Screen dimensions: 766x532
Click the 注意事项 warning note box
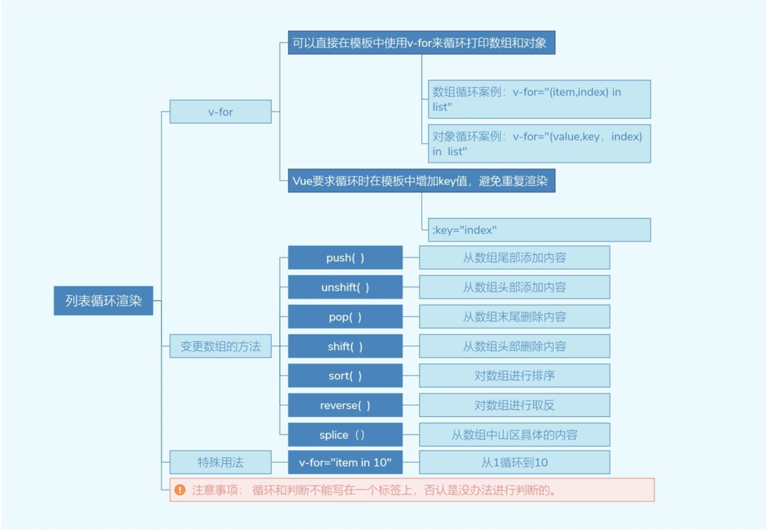[412, 490]
